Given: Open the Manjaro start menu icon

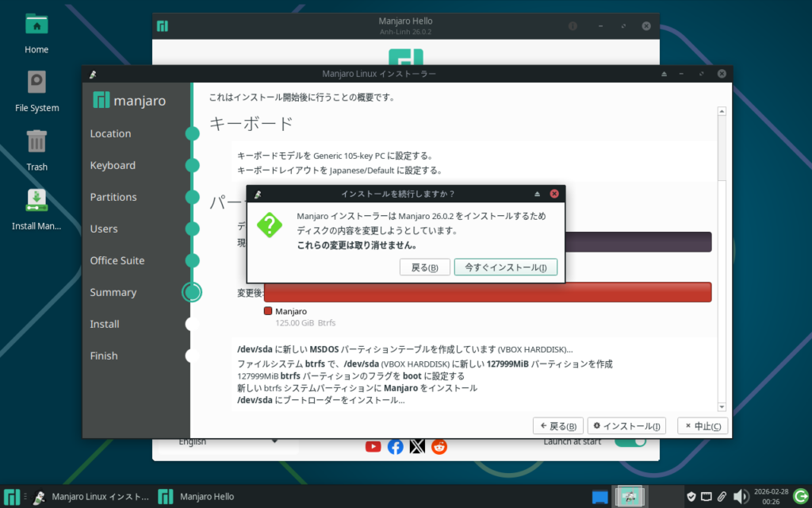Looking at the screenshot, I should (x=12, y=497).
